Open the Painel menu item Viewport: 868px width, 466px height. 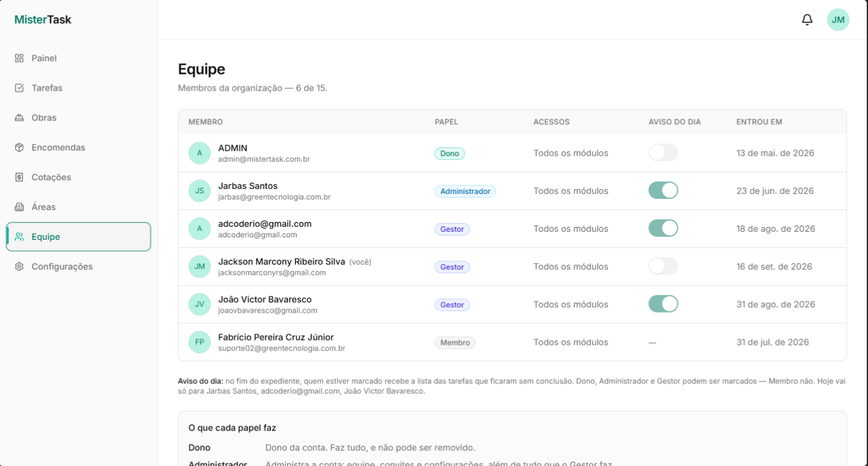tap(78, 58)
